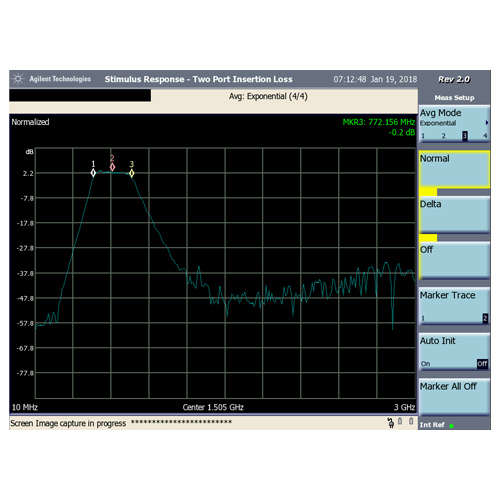Set Auto Init to Off
The height and width of the screenshot is (500, 500).
click(x=482, y=363)
